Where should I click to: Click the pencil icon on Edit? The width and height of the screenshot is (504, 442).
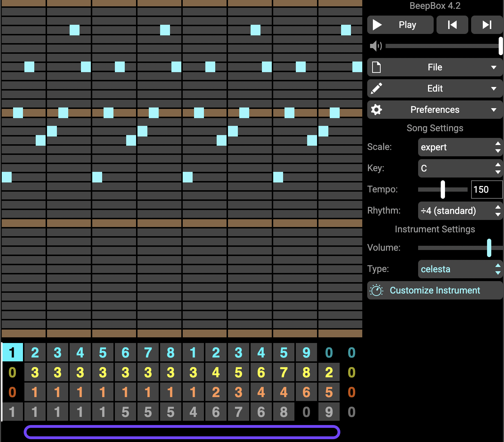pyautogui.click(x=376, y=88)
